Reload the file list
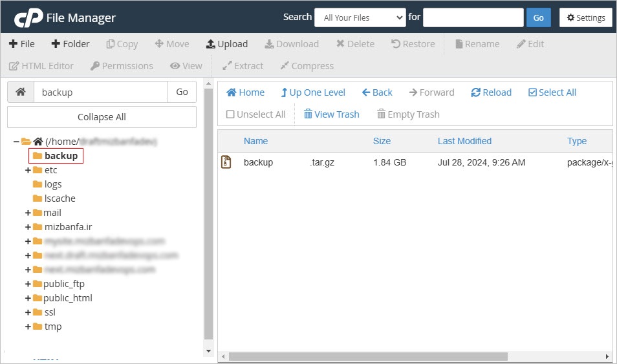The image size is (617, 364). tap(491, 92)
